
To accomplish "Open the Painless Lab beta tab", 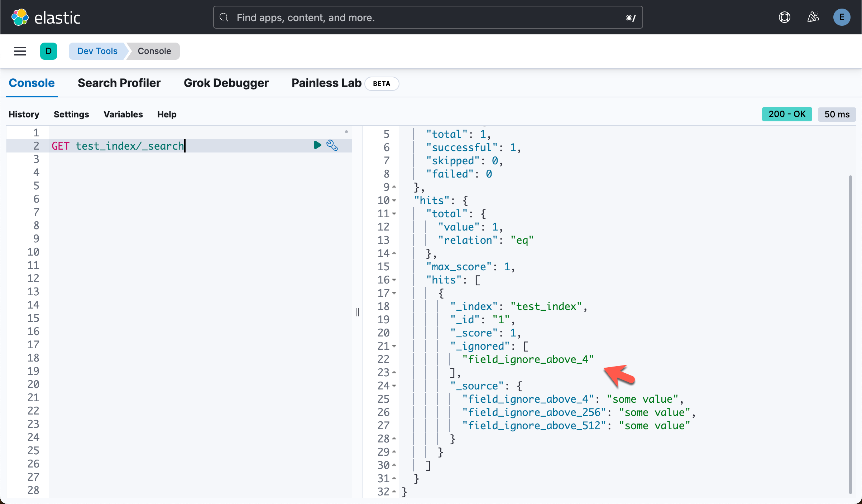I will coord(326,83).
